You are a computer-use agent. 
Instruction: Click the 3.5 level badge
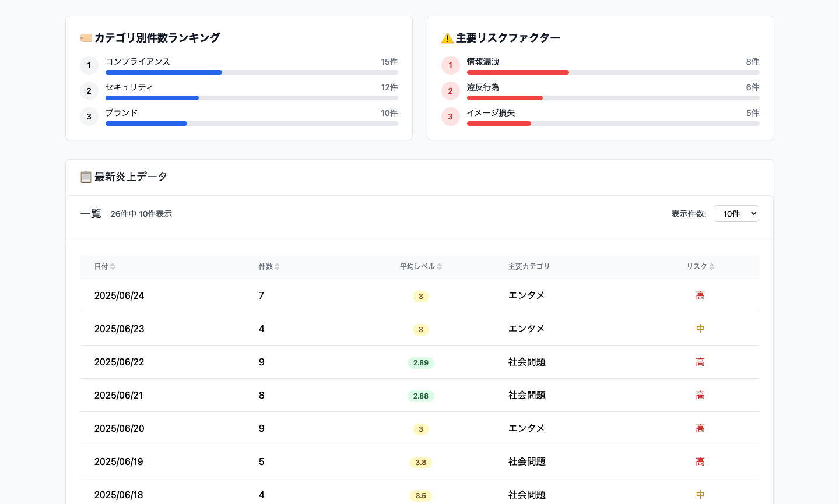click(421, 495)
